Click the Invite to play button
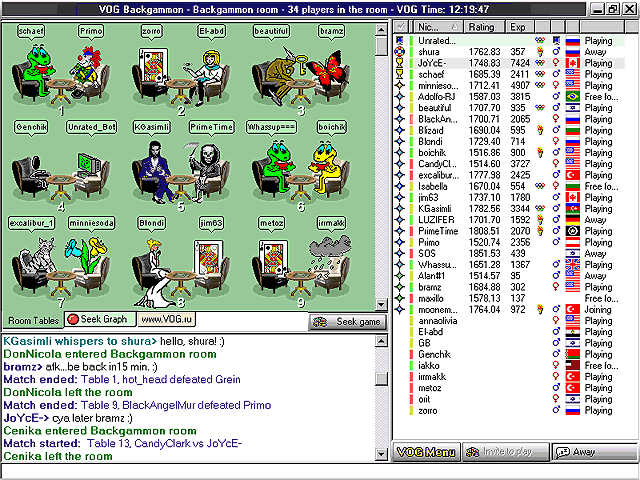 (x=506, y=452)
